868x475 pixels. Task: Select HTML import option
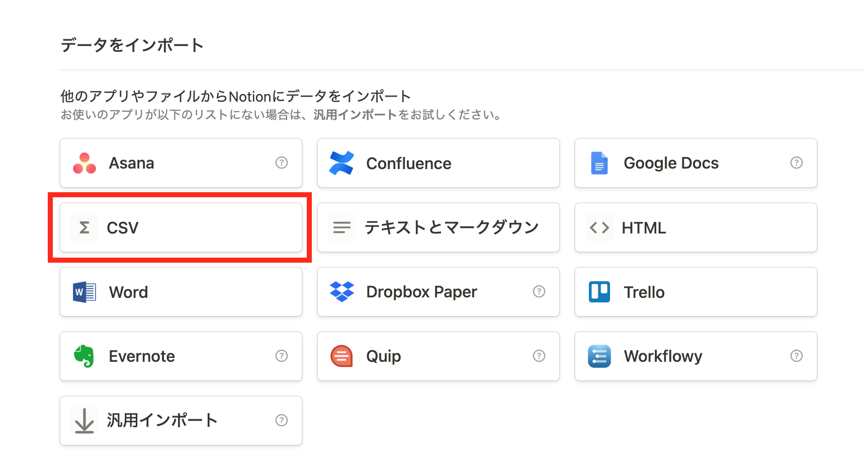(x=696, y=227)
